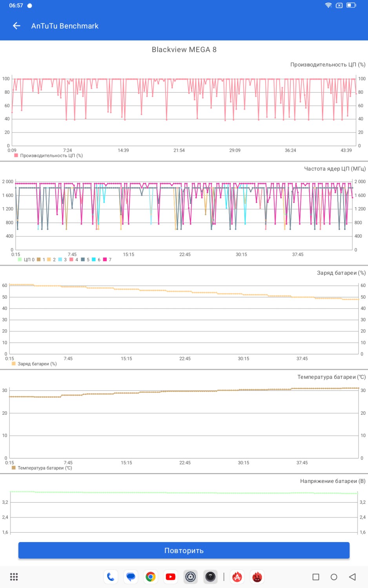
Task: Toggle core 3 legend entry
Action: pos(62,260)
